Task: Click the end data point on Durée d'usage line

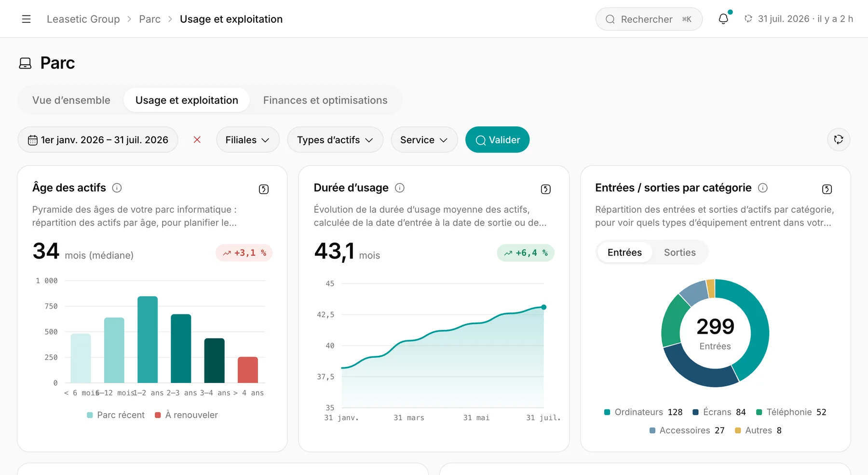Action: (x=543, y=307)
